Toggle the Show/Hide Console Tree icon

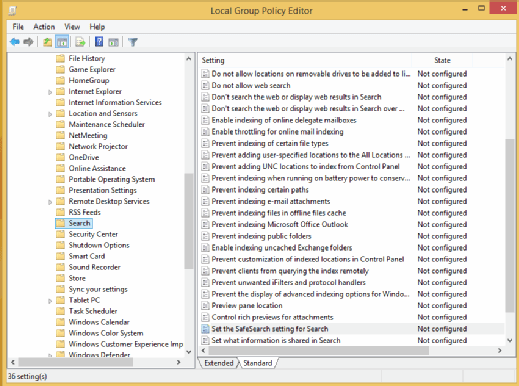(x=62, y=42)
